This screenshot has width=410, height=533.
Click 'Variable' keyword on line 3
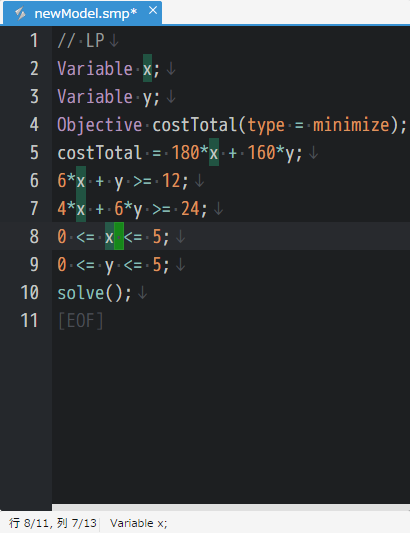95,97
